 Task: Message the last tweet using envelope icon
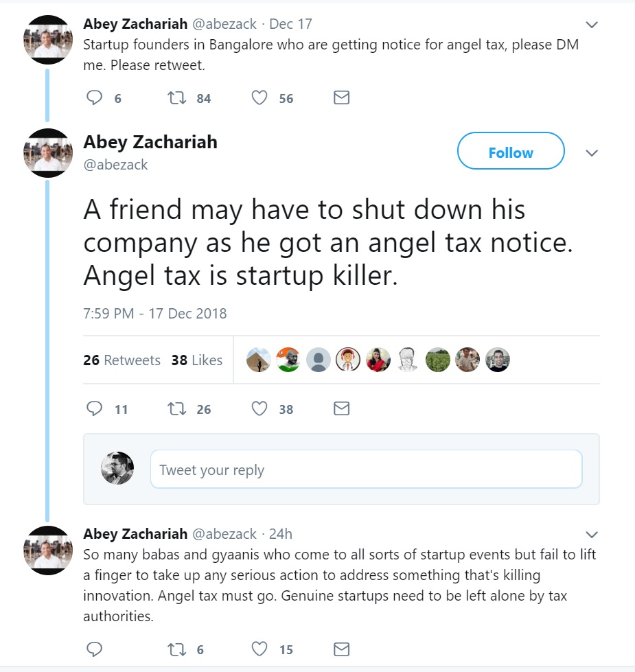[x=341, y=649]
